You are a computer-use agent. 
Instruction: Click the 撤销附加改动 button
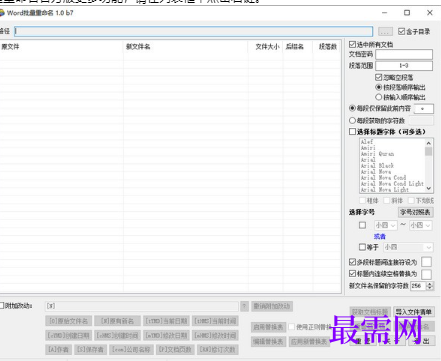tap(272, 306)
